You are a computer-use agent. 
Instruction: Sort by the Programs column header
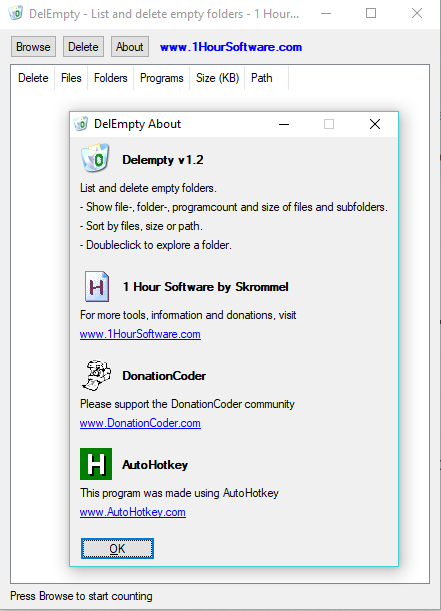click(162, 78)
